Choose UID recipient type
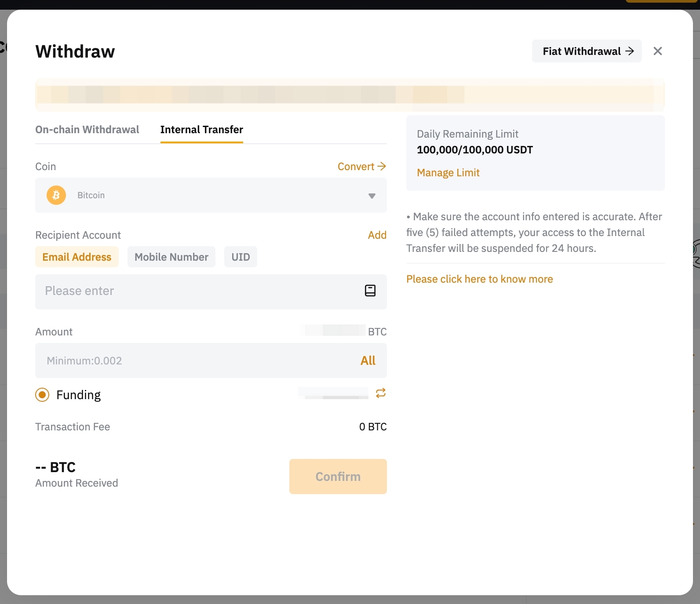The width and height of the screenshot is (700, 604). click(x=241, y=257)
